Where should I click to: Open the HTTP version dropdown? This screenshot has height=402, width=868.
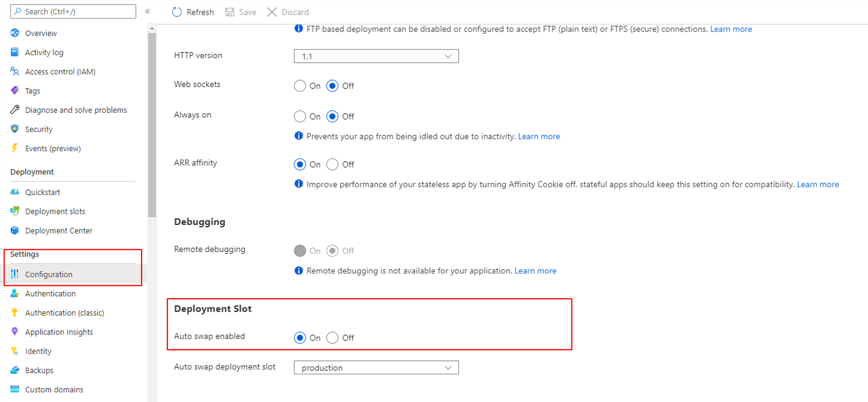point(376,56)
